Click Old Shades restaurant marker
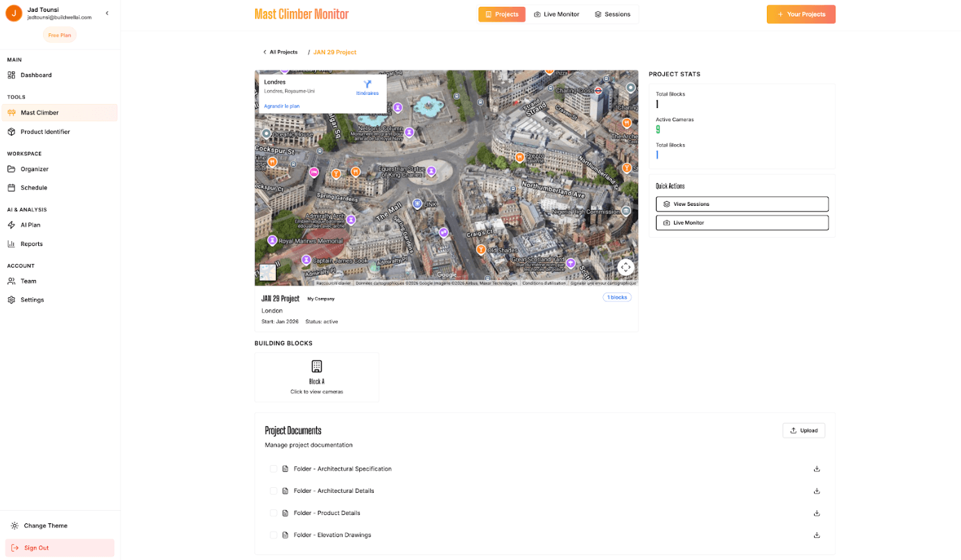This screenshot has width=961, height=560. coord(480,249)
